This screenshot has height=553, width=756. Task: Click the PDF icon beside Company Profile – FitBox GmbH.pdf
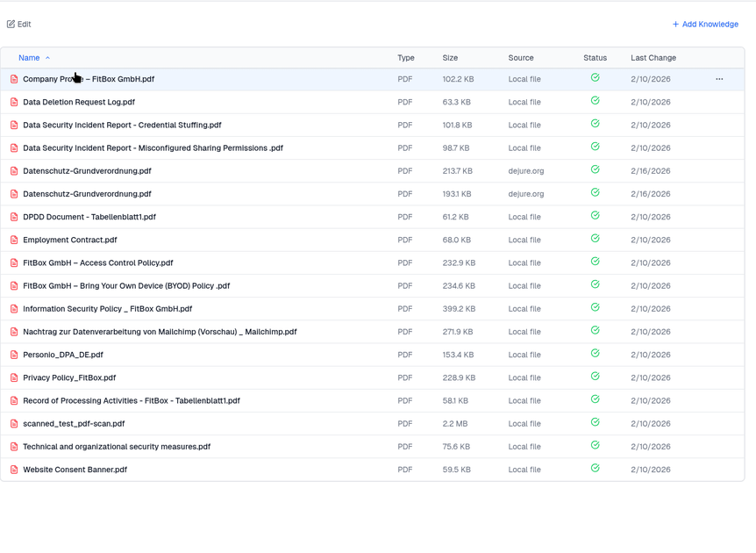[x=14, y=79]
